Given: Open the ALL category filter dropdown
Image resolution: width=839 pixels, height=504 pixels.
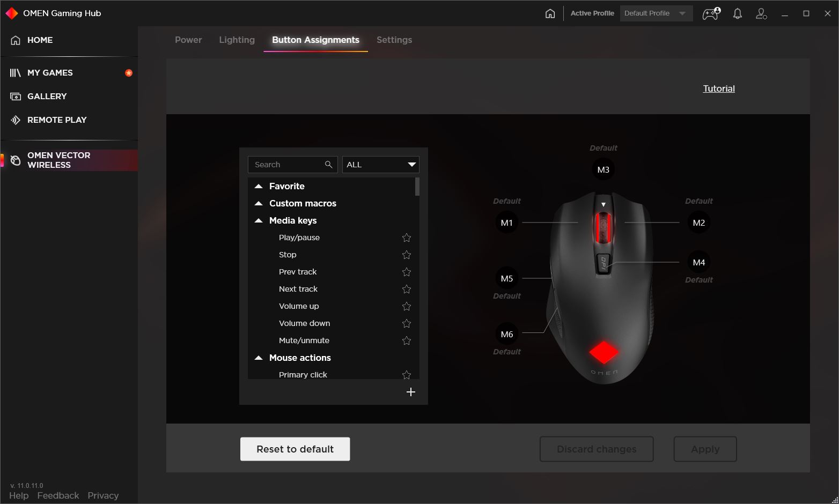Looking at the screenshot, I should pos(381,165).
